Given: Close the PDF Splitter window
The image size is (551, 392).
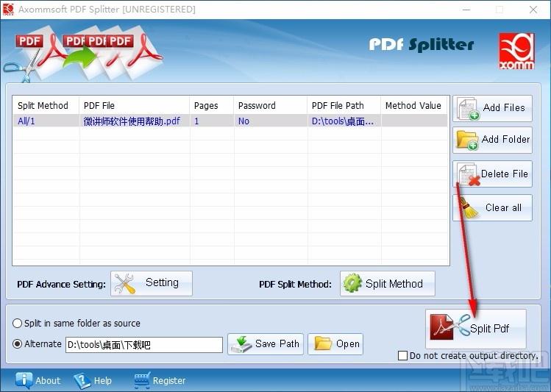Looking at the screenshot, I should [x=533, y=10].
